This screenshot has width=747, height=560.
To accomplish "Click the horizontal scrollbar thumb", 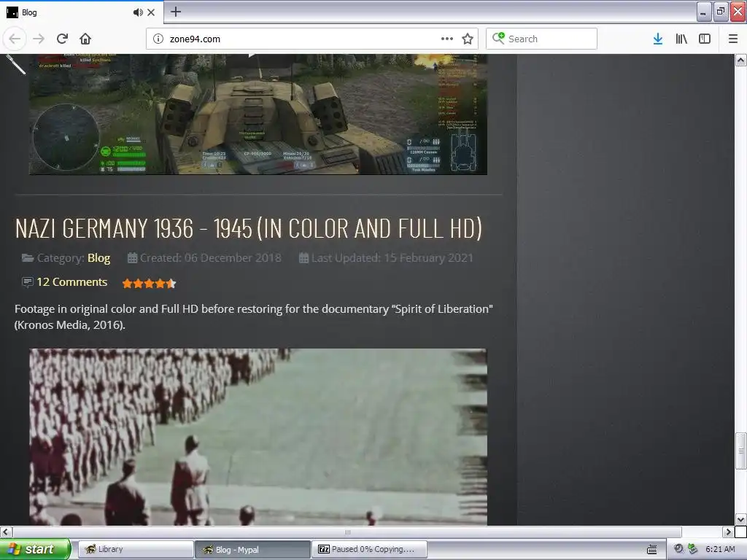I will tap(347, 532).
